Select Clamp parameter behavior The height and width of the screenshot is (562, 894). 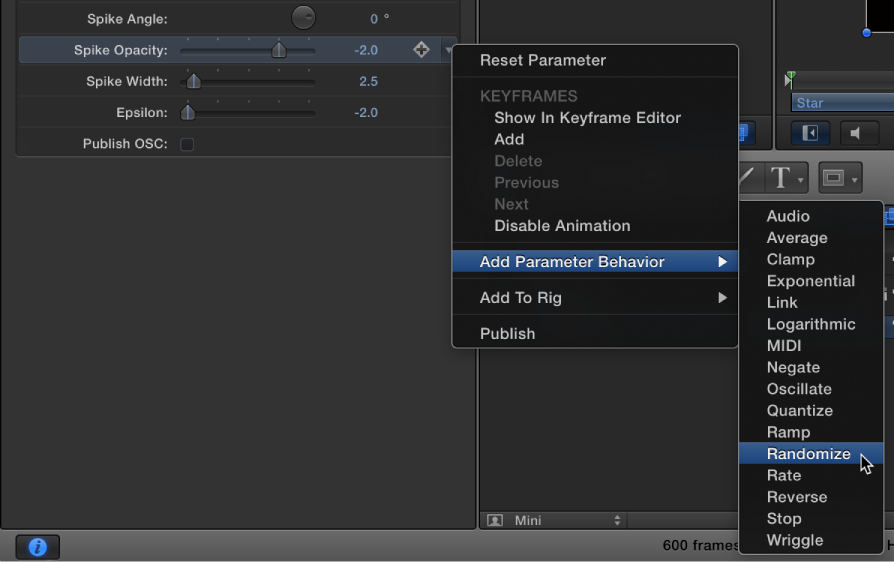[x=811, y=260]
